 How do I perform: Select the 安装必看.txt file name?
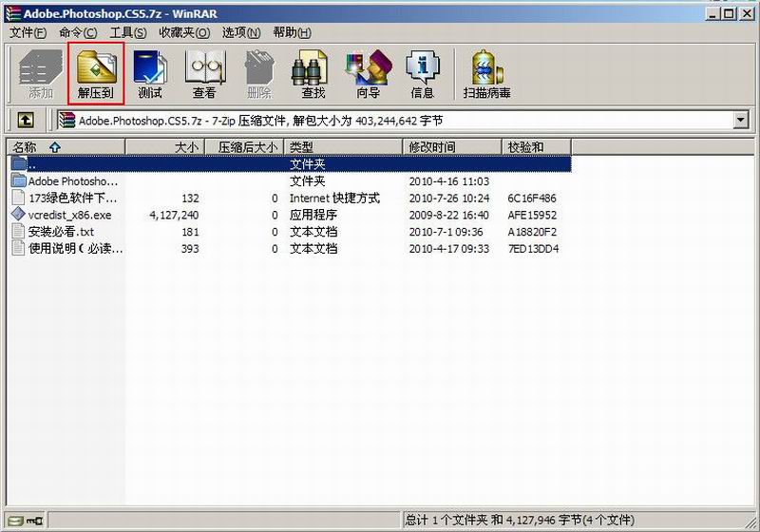coord(61,232)
